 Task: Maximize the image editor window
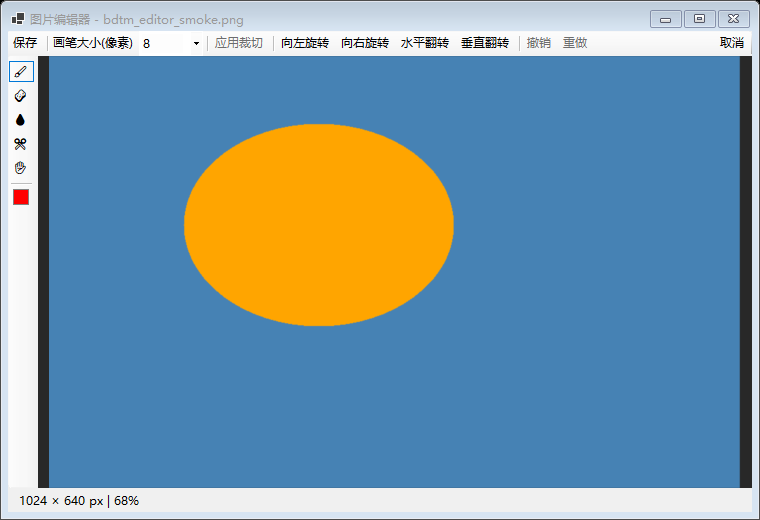point(699,19)
